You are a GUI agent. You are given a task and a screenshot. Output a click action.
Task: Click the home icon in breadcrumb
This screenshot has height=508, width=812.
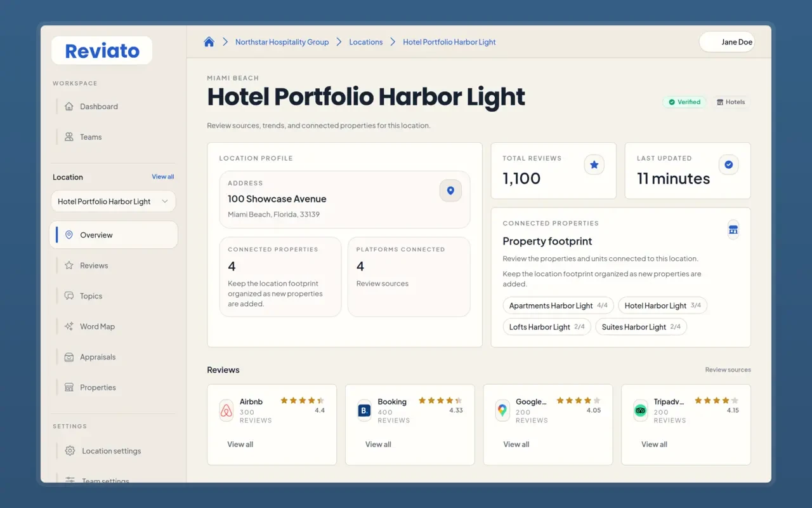(x=209, y=42)
